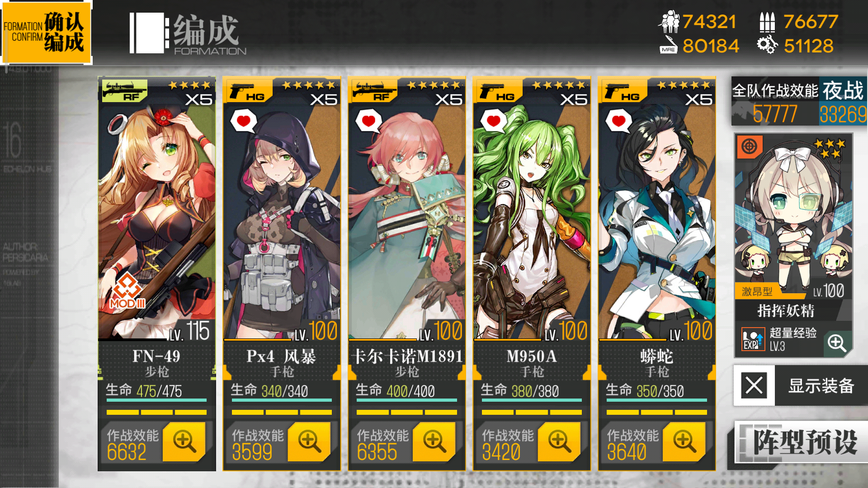Open Px4 风暴 combat effectiveness magnifier
This screenshot has height=488, width=868.
tap(309, 441)
